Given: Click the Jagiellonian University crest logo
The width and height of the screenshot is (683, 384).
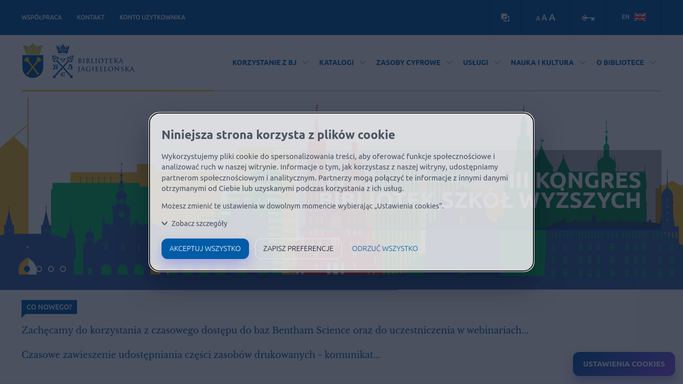Looking at the screenshot, I should coord(33,61).
